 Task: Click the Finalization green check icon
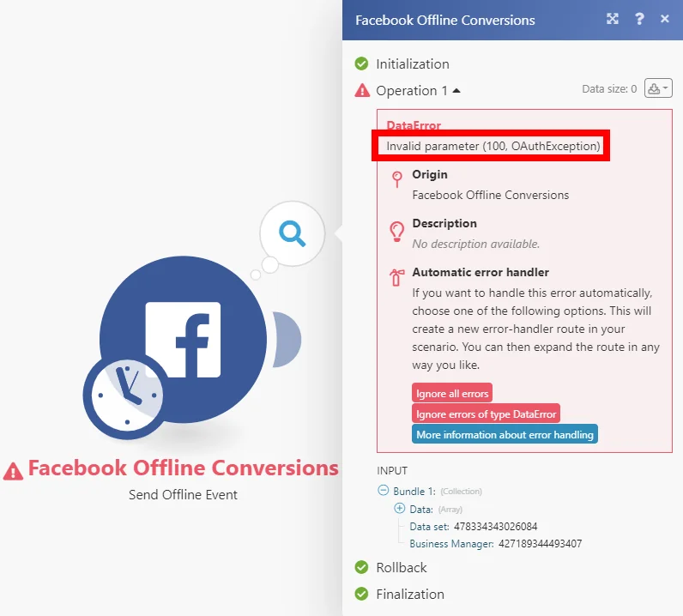[x=361, y=594]
